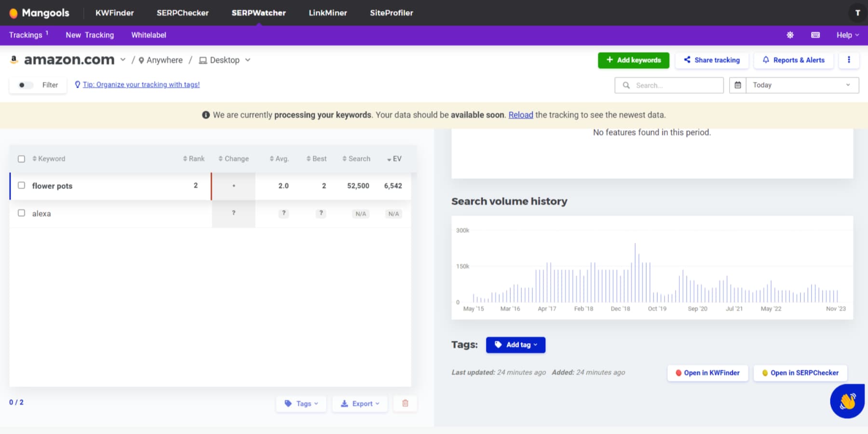Expand the amazon.com tracking dropdown
This screenshot has height=434, width=868.
pyautogui.click(x=122, y=60)
